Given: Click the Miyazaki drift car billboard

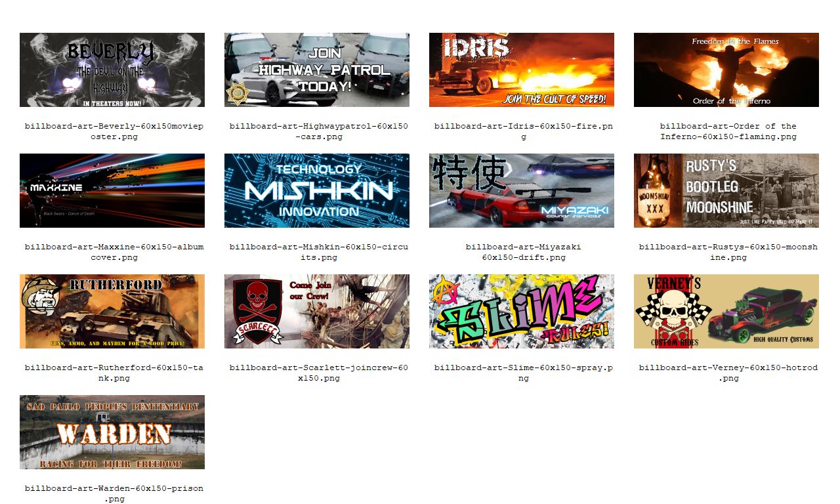Looking at the screenshot, I should 521,190.
